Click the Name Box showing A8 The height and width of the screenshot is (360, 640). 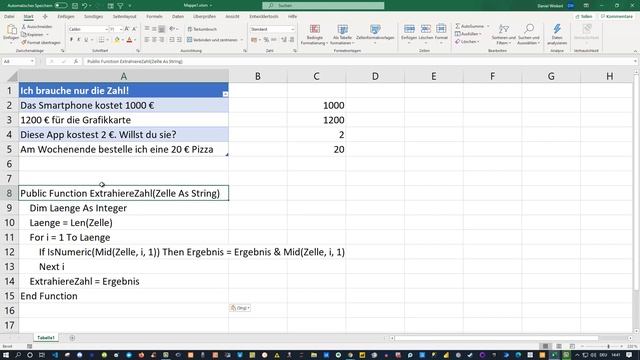pos(18,61)
